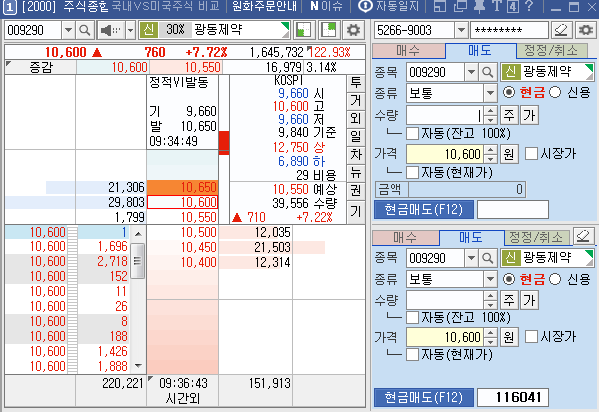Click account password field
The image size is (599, 412).
(x=509, y=30)
